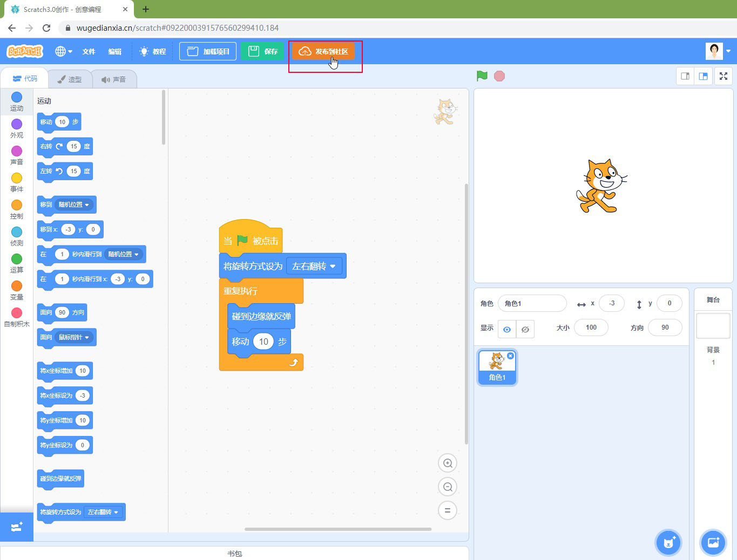Zoom out the code workspace
This screenshot has height=560, width=737.
(x=448, y=487)
